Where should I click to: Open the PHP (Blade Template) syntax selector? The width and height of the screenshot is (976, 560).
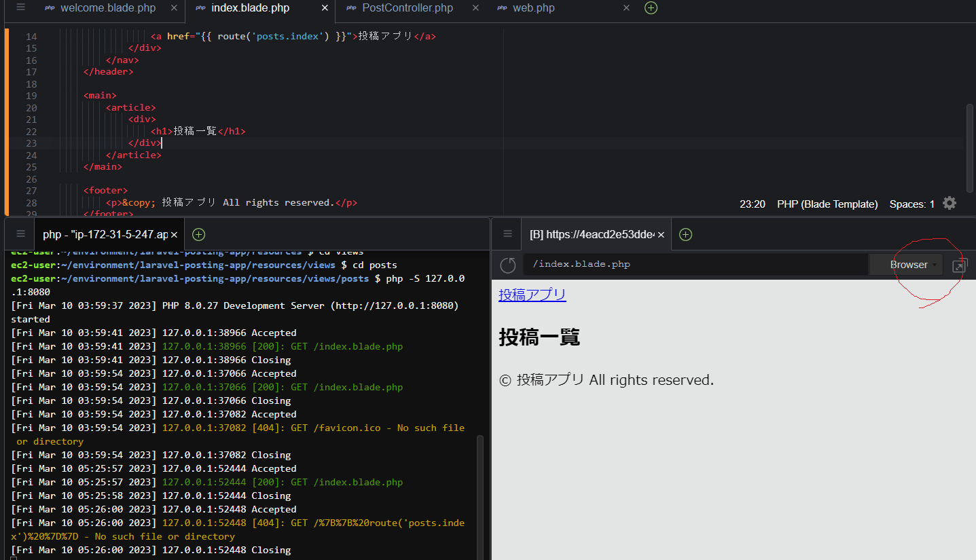tap(827, 204)
